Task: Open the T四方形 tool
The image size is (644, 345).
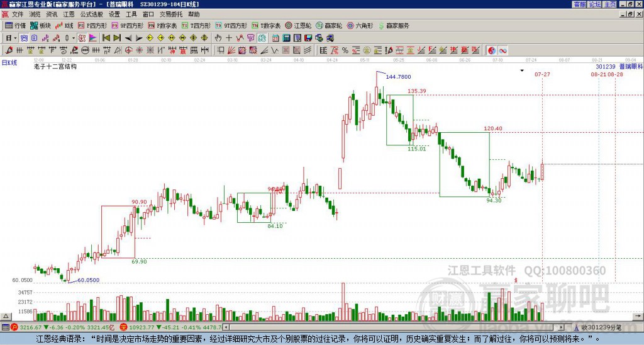Action: [x=196, y=25]
